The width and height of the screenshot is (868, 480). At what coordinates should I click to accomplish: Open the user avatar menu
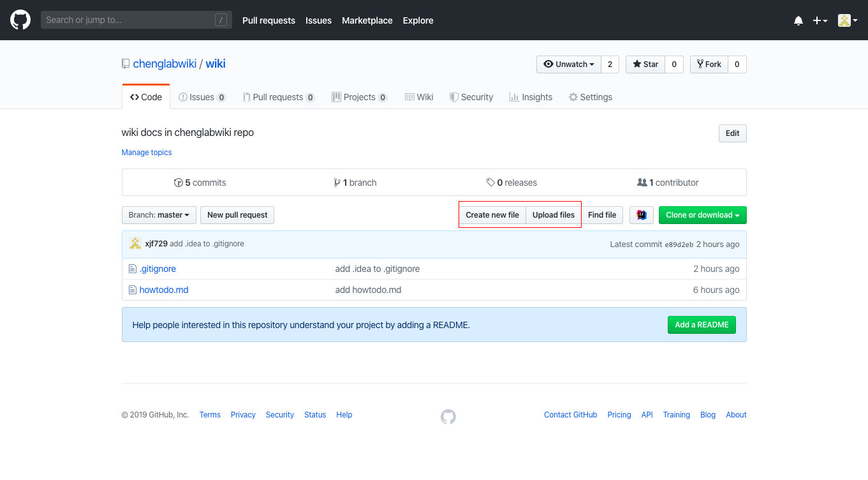tap(848, 20)
